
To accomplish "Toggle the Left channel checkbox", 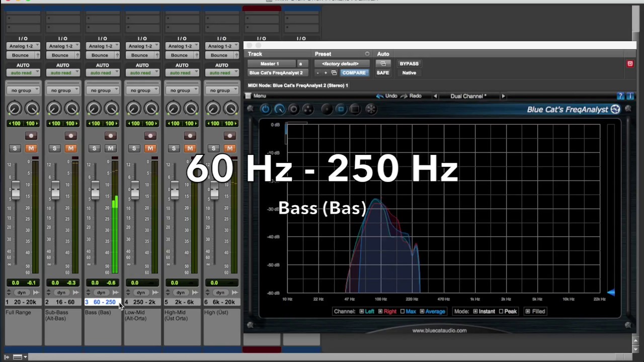I will tap(362, 312).
